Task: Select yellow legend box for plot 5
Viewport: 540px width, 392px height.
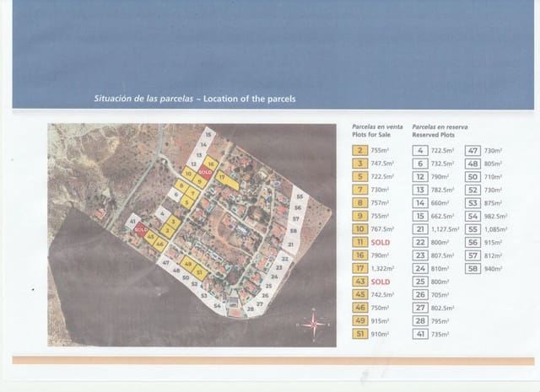Action: tap(360, 176)
